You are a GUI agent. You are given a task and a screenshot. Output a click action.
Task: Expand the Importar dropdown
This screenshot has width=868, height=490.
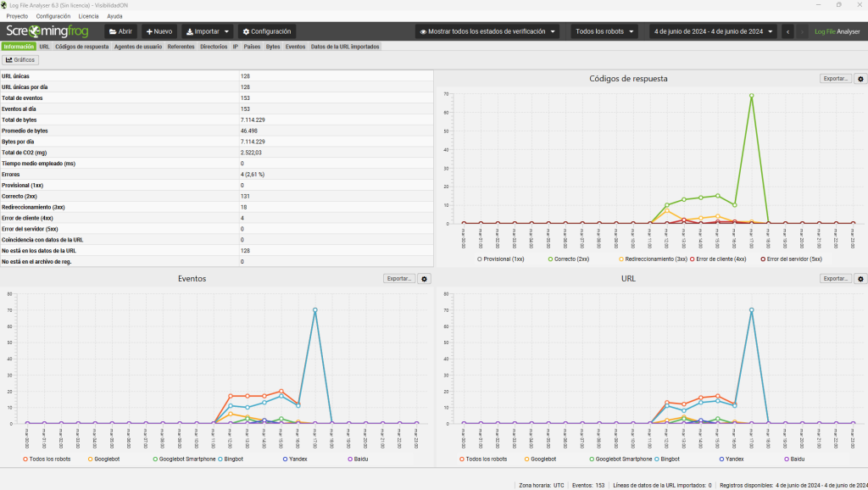pyautogui.click(x=208, y=31)
